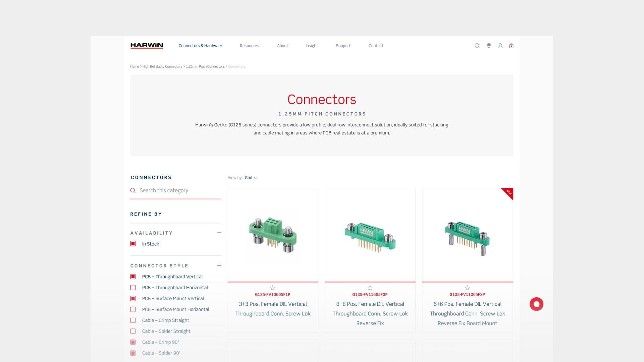Click the search icon in Connectors sidebar
Image resolution: width=644 pixels, height=362 pixels.
click(x=133, y=190)
